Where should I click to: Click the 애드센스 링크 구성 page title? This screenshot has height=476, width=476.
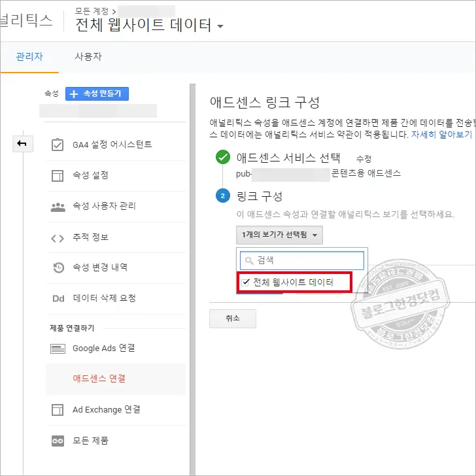pos(265,102)
